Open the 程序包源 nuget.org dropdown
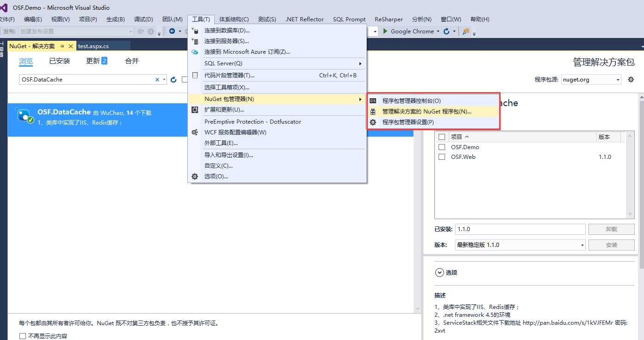The width and height of the screenshot is (644, 340). (591, 80)
